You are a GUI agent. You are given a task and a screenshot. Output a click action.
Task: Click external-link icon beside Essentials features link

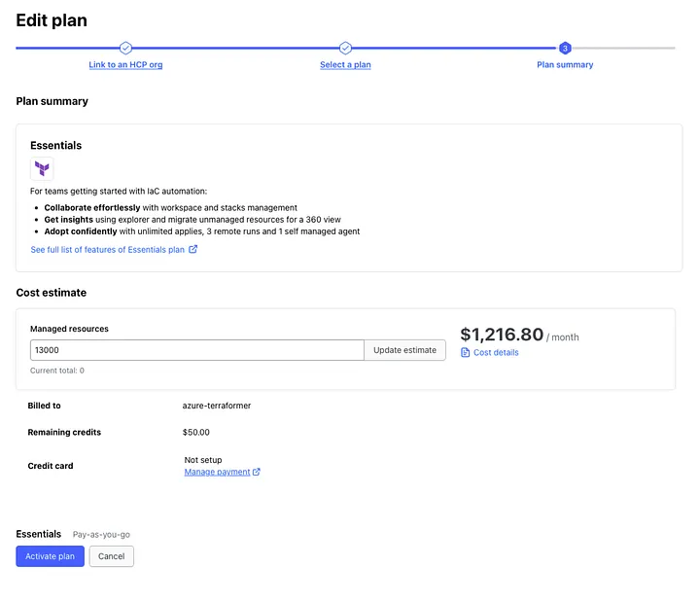coord(192,250)
